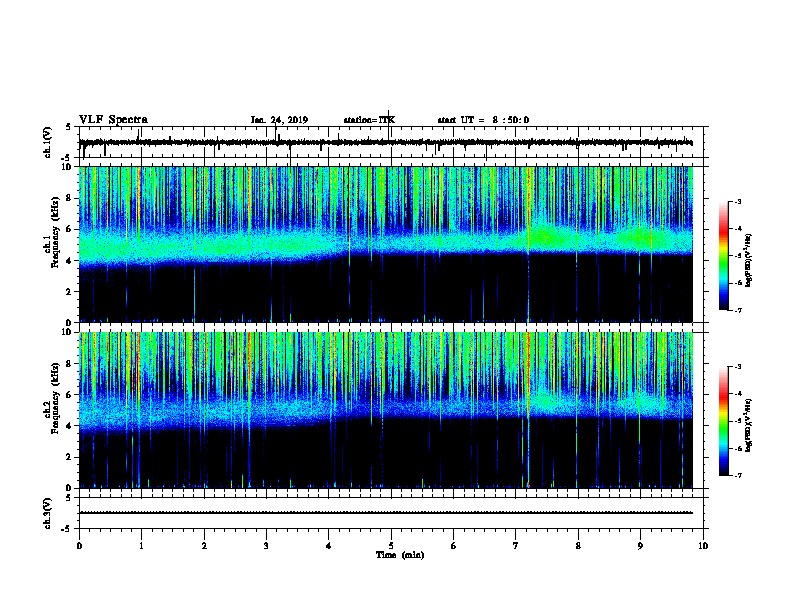The image size is (792, 612).
Task: Click the ch.1 spectrogram color scale bar
Action: 724,256
